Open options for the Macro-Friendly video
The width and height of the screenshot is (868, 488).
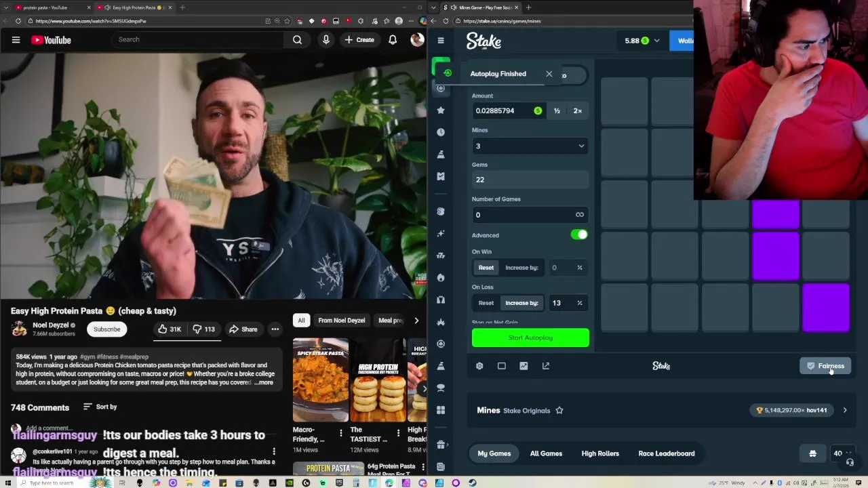[x=341, y=433]
